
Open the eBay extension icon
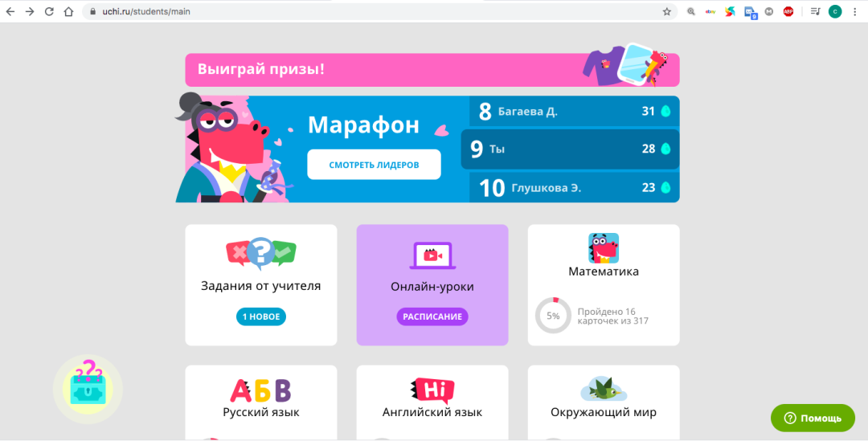click(710, 12)
